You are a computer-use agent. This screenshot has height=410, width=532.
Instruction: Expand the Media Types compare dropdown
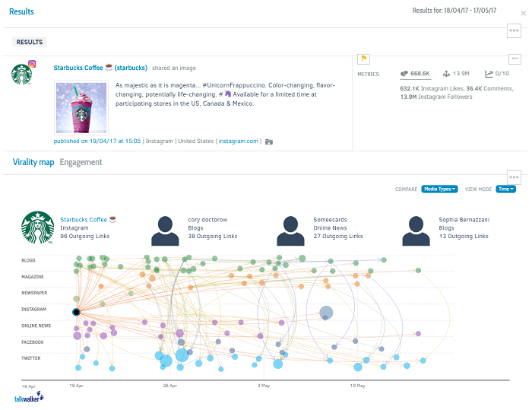click(439, 189)
